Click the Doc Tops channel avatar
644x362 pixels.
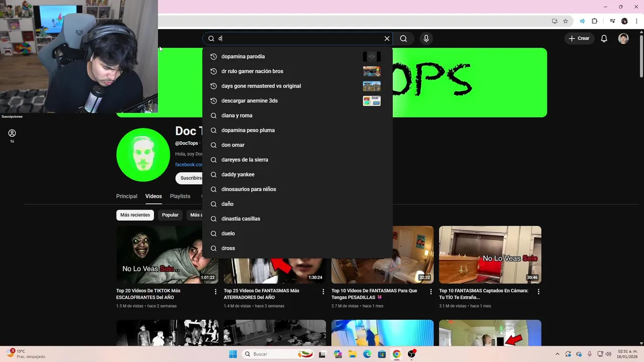coord(143,154)
